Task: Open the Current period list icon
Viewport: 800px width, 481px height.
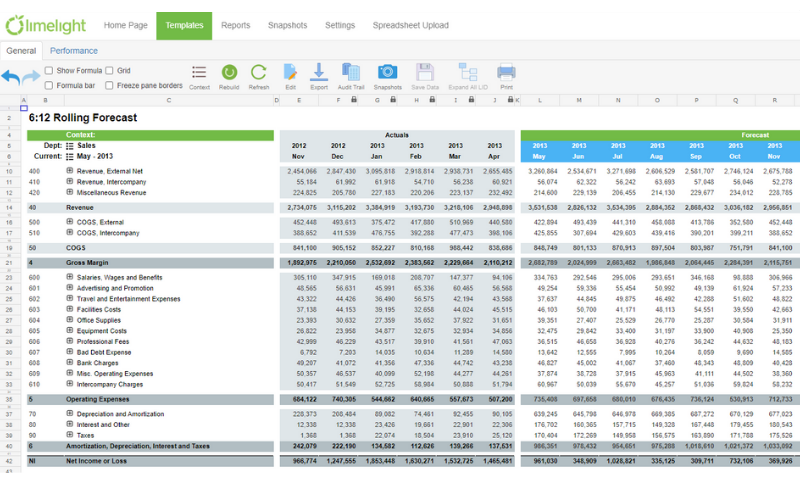Action: (x=70, y=157)
